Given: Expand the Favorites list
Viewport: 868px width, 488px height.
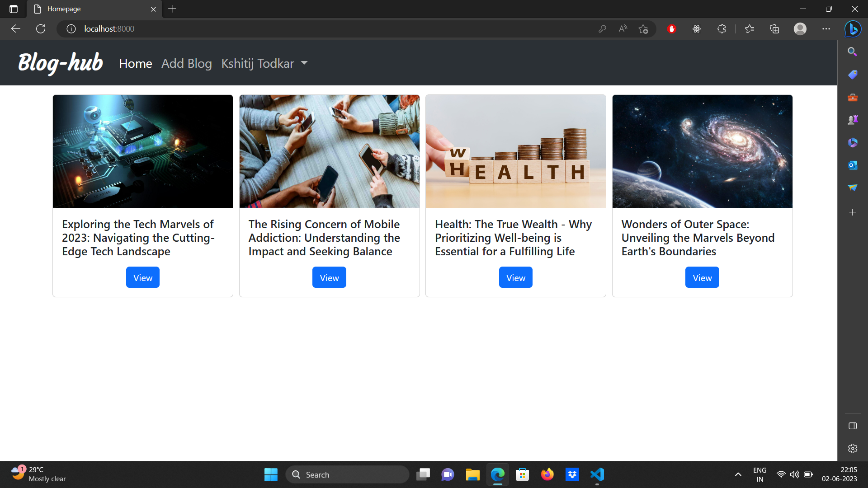Looking at the screenshot, I should 750,28.
